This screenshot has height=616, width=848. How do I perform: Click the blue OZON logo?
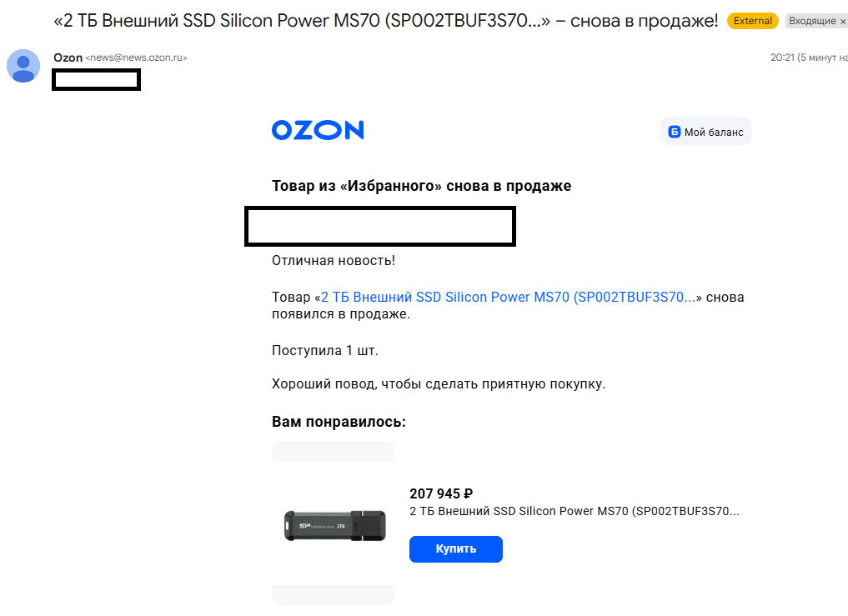[318, 130]
